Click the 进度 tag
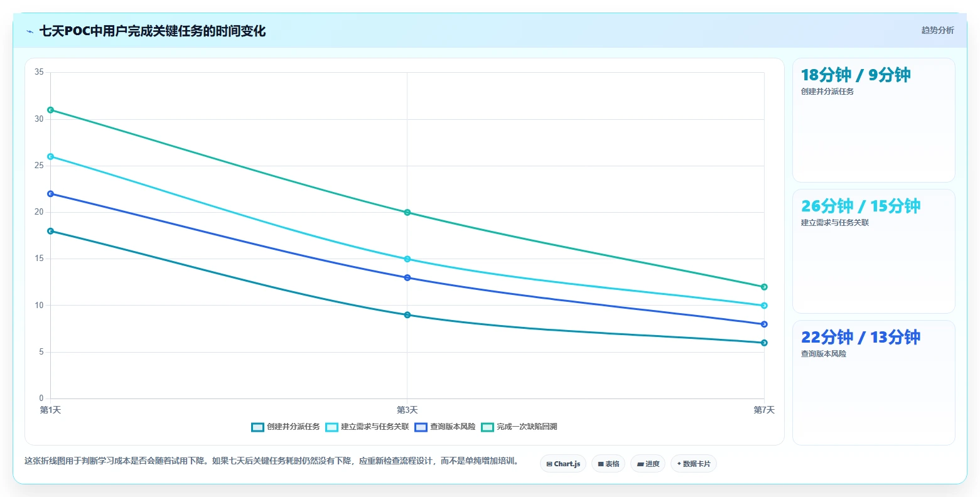Screen dimensions: 980x497 click(x=648, y=464)
